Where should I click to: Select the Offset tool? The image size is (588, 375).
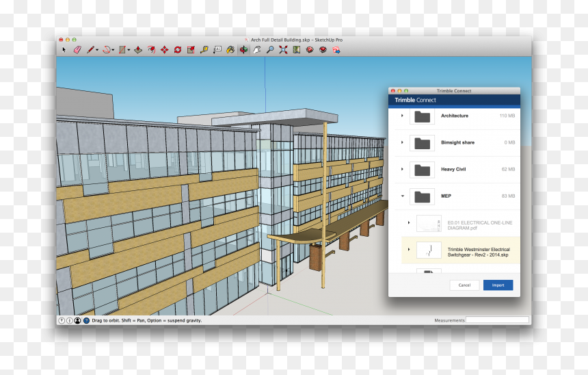(x=151, y=49)
